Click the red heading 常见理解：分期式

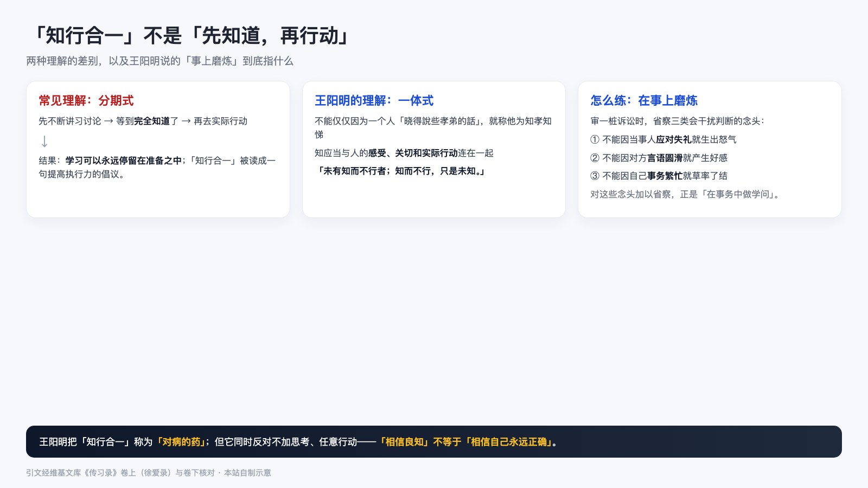pyautogui.click(x=86, y=100)
